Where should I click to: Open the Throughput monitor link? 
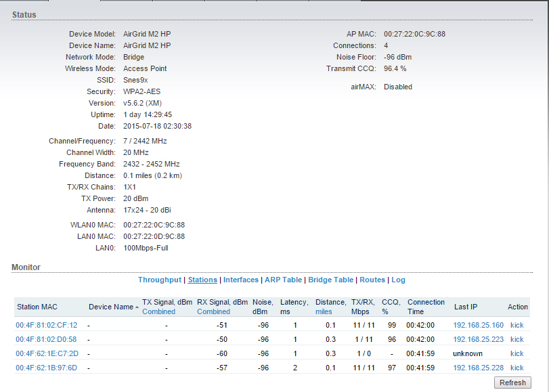pyautogui.click(x=160, y=280)
